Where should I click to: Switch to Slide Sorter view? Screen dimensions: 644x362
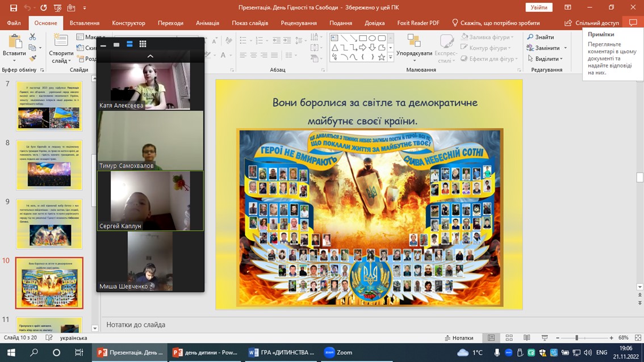509,338
